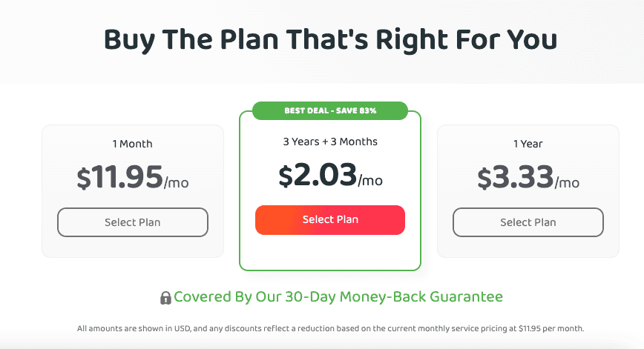
Task: Click the padlock icon beside guarantee text
Action: pos(165,298)
